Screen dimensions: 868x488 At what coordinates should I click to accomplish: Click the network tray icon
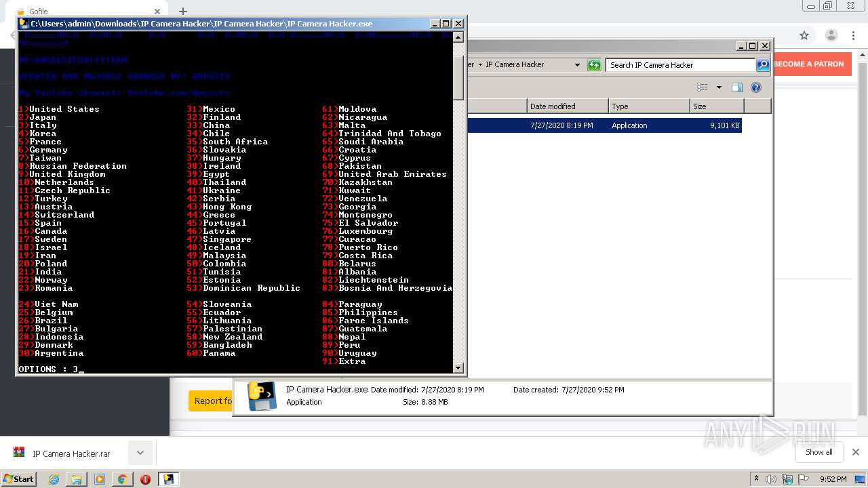(787, 479)
